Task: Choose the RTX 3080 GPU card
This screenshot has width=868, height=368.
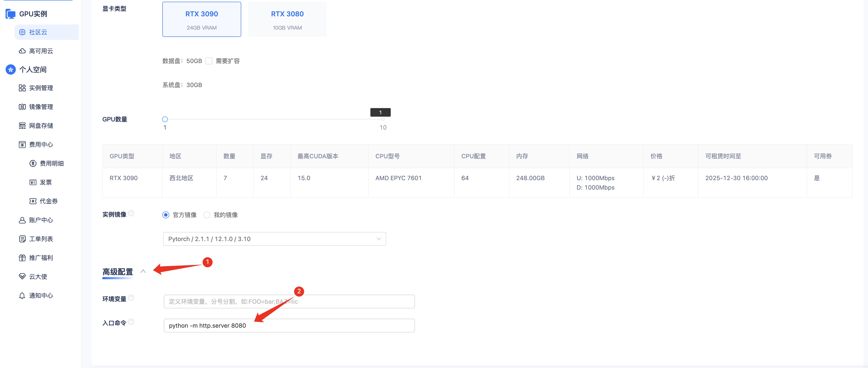Action: click(x=287, y=19)
